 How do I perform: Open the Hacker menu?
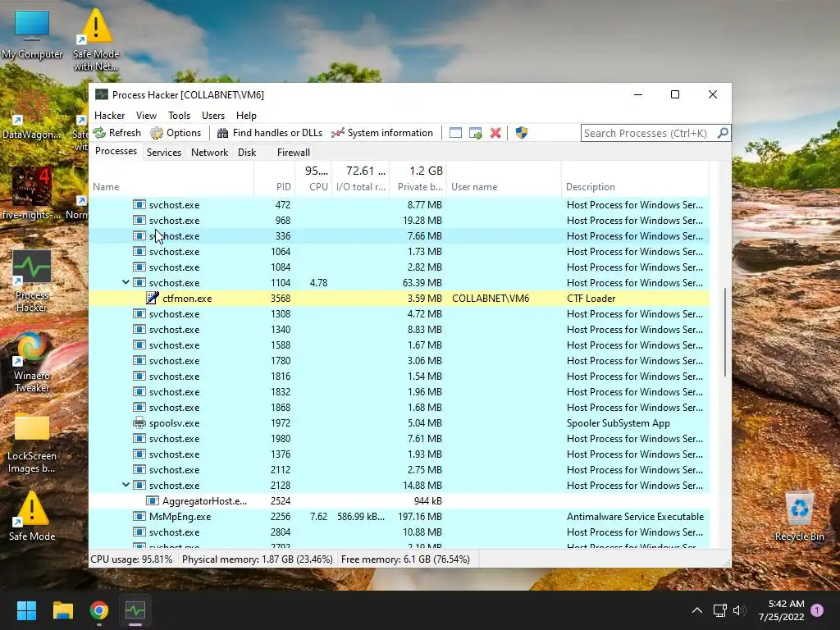pos(109,115)
